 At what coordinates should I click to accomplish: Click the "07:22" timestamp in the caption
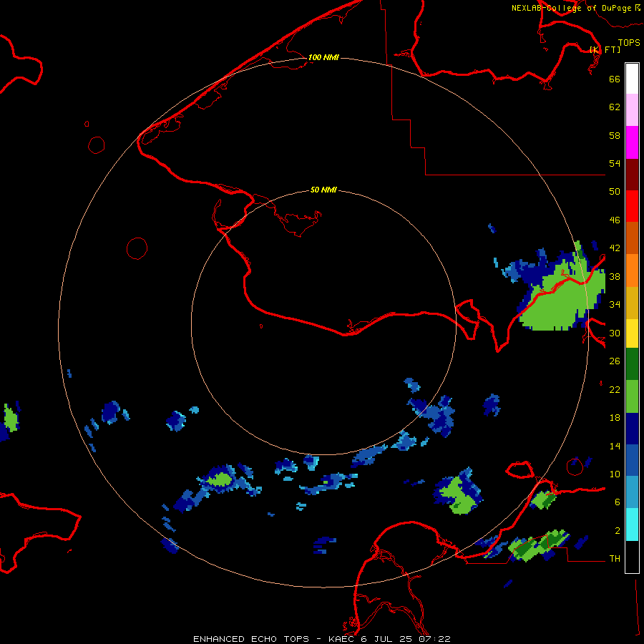tap(434, 639)
